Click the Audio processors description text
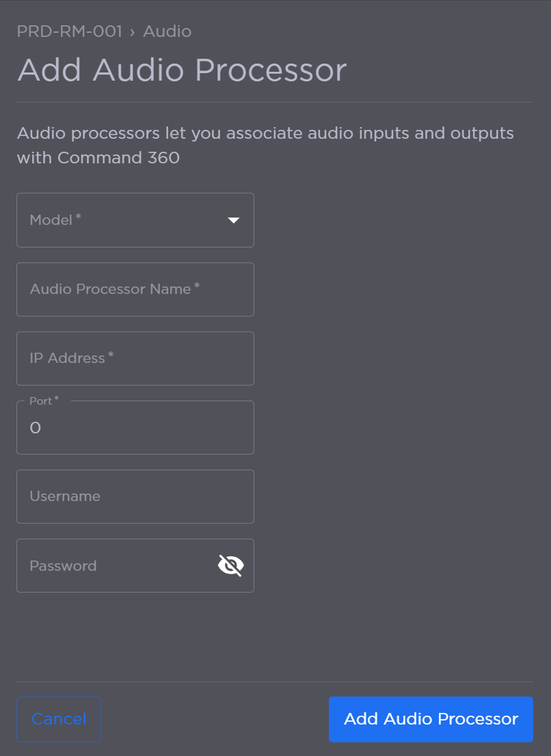This screenshot has width=551, height=756. [265, 145]
